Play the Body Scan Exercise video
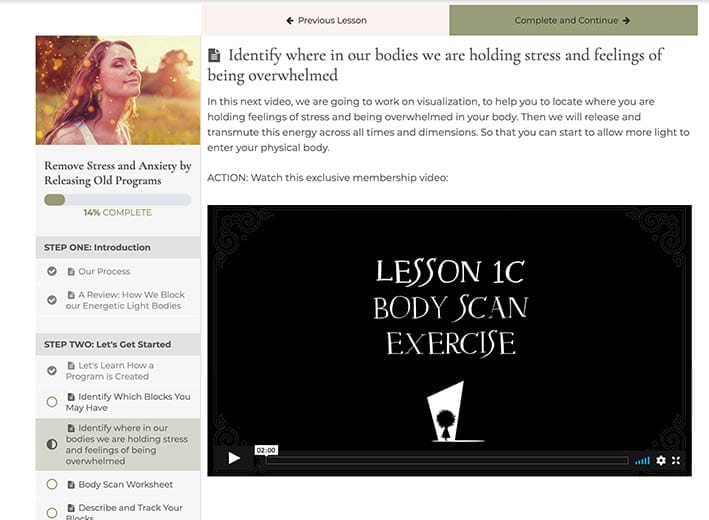709x520 pixels. [234, 458]
